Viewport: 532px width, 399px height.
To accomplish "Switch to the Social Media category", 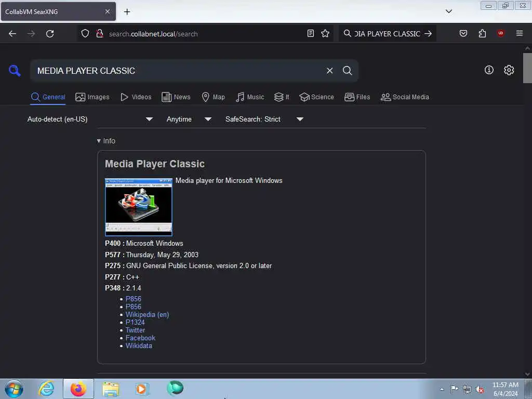I will (405, 97).
